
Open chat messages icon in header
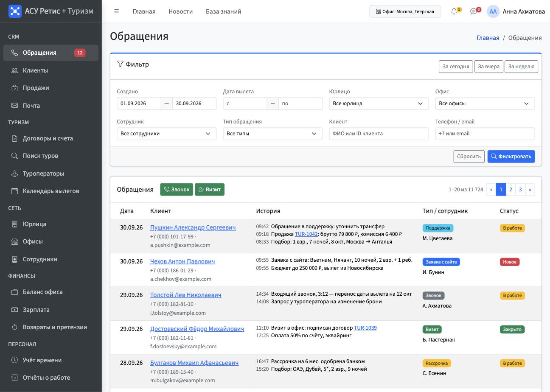tap(474, 11)
